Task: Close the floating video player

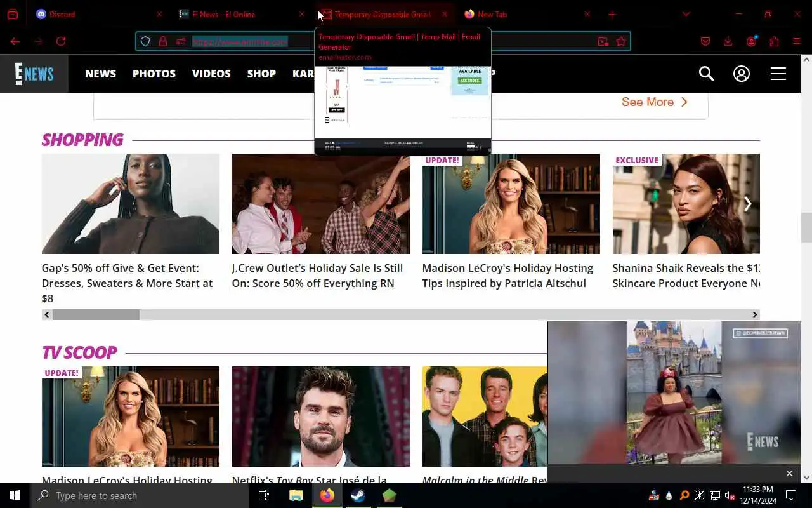Action: [789, 473]
